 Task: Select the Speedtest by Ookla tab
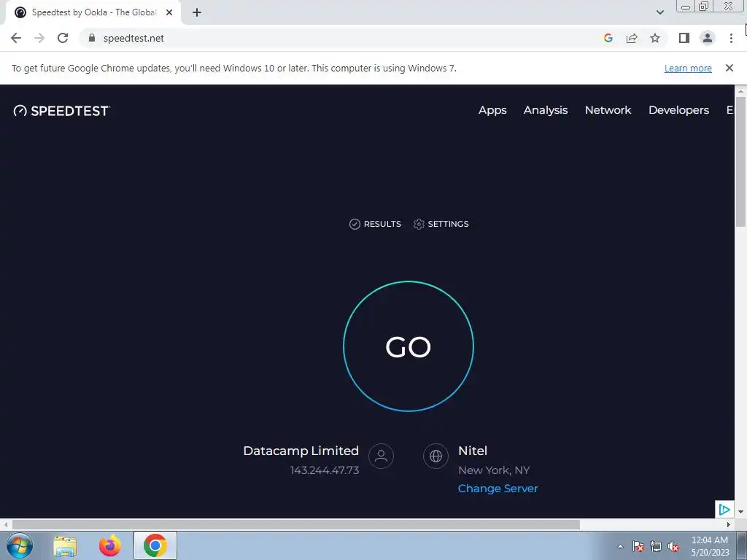[93, 13]
